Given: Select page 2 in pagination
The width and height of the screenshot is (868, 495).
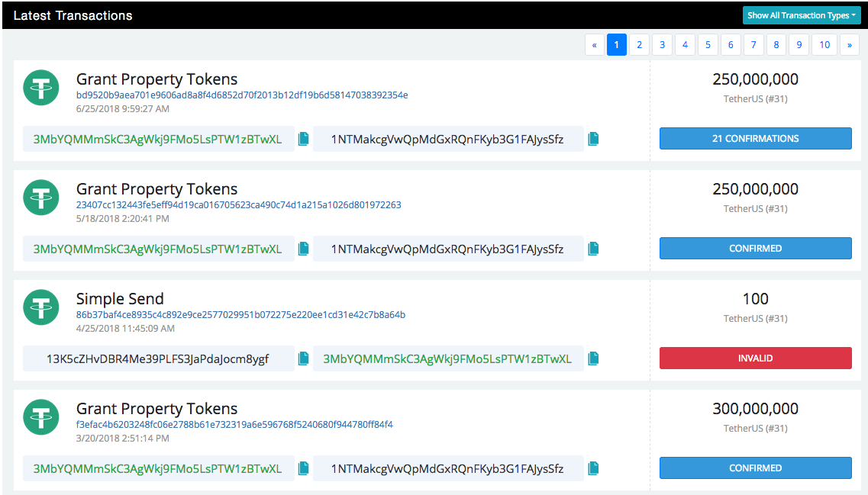Looking at the screenshot, I should [640, 45].
